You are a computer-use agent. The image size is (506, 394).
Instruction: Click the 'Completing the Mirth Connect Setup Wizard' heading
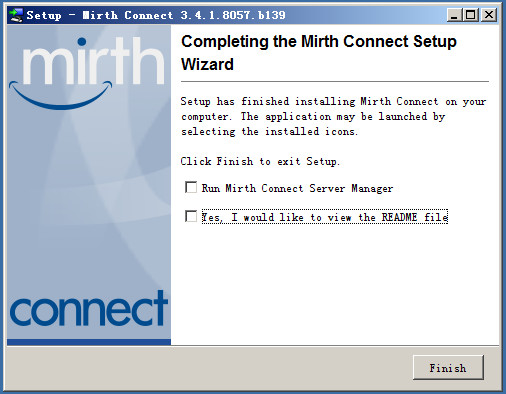[319, 53]
